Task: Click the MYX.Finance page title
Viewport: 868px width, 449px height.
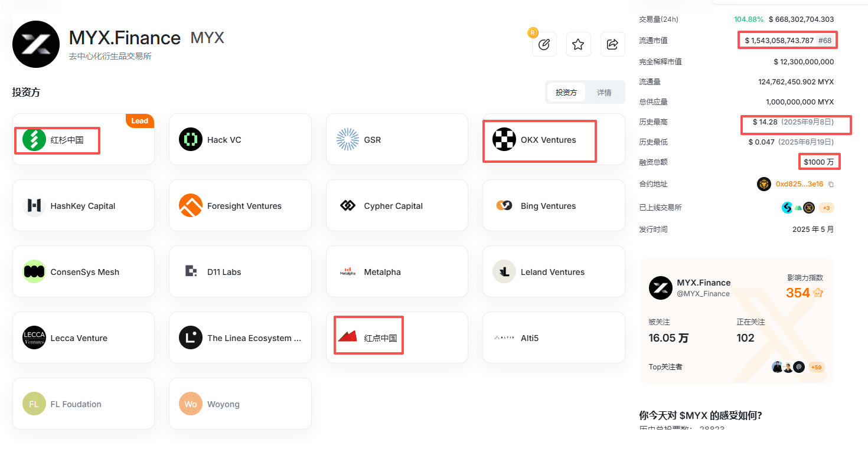Action: 125,38
